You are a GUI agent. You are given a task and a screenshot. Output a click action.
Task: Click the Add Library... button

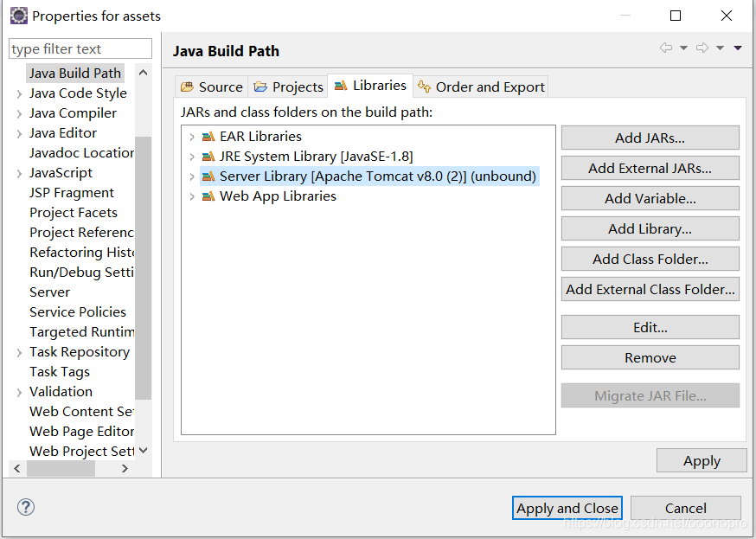pos(650,228)
